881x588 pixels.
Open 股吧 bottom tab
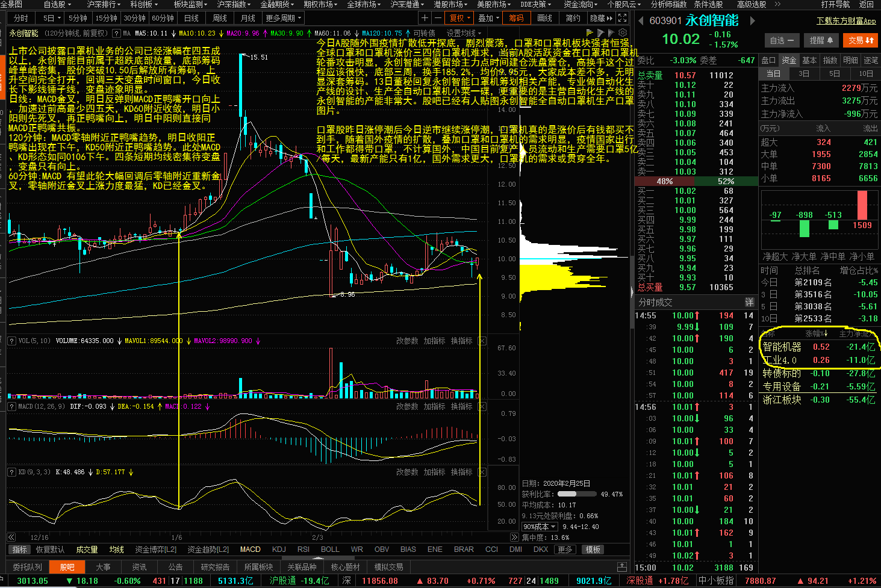click(x=67, y=567)
